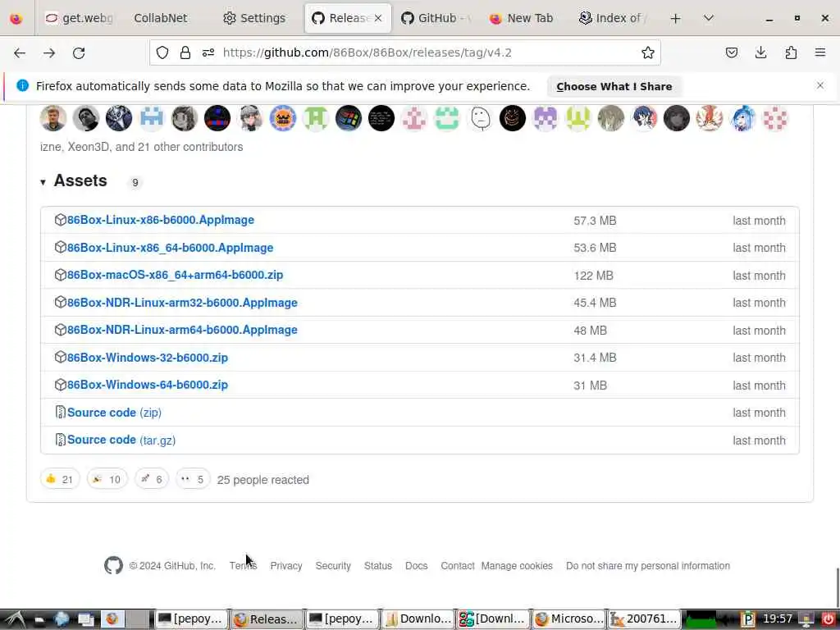Viewport: 840px width, 630px height.
Task: Toggle the party popper reaction with 10
Action: [x=107, y=479]
